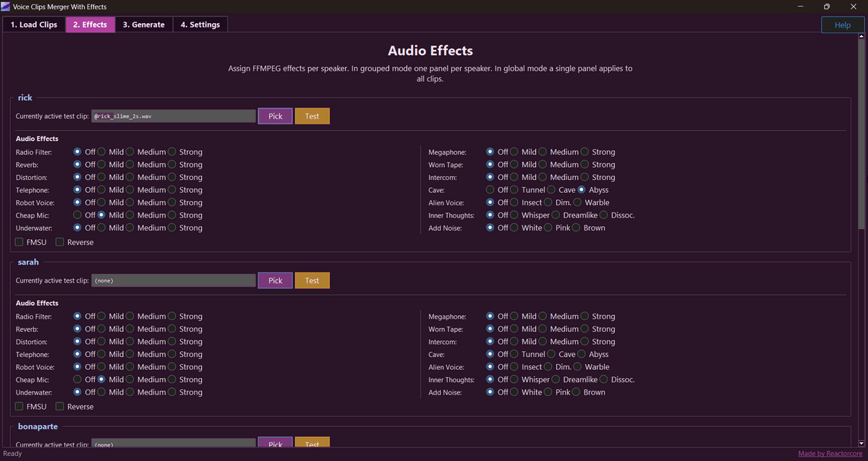868x461 pixels.
Task: Set sarah's Cave to the Cave option
Action: (x=552, y=354)
